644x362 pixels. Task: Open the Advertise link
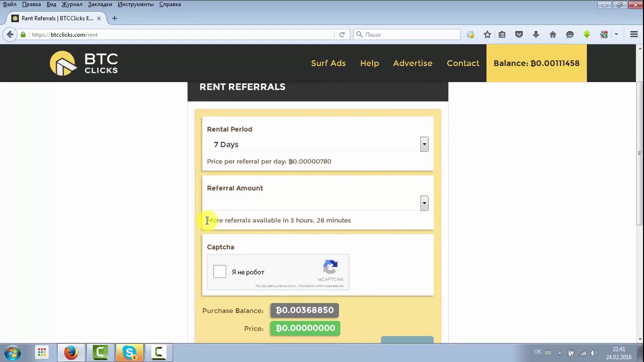(x=413, y=63)
